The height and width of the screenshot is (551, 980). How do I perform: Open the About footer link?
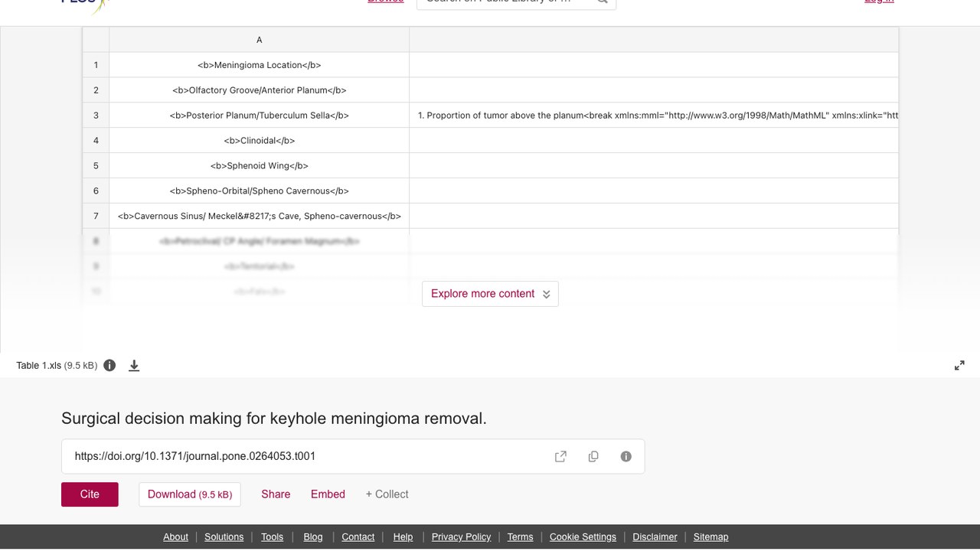pos(175,536)
